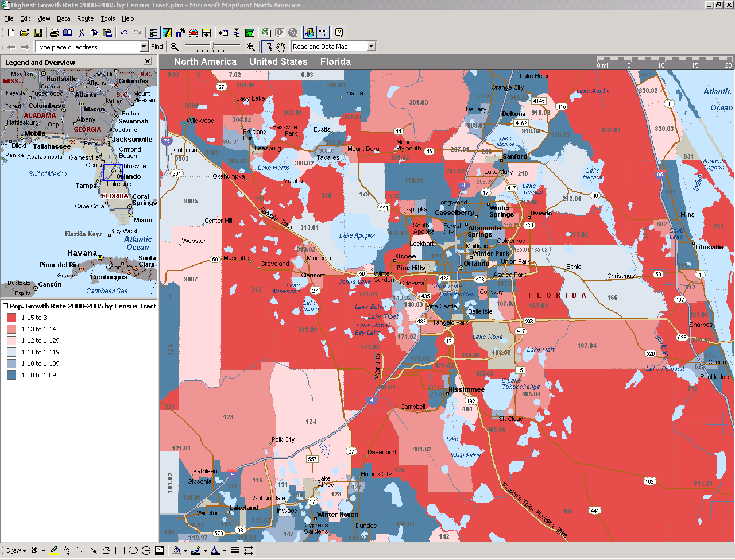Toggle the Legend and Overview pane button

click(153, 33)
